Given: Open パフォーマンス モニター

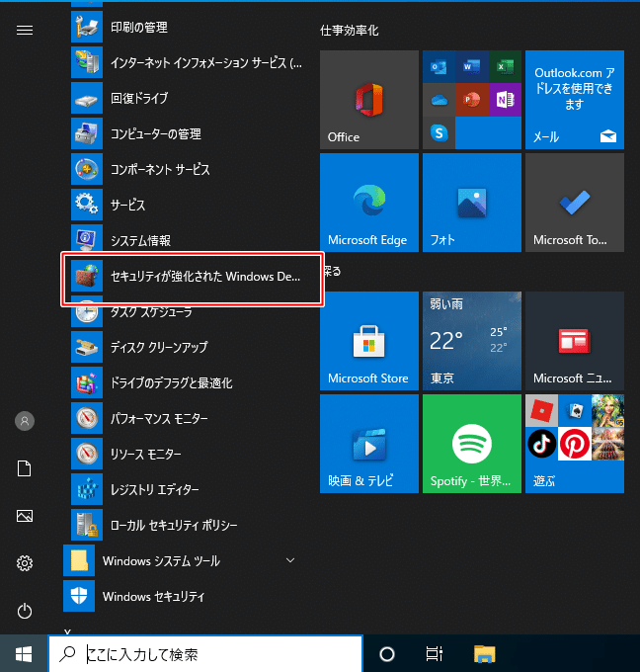Looking at the screenshot, I should click(x=185, y=418).
